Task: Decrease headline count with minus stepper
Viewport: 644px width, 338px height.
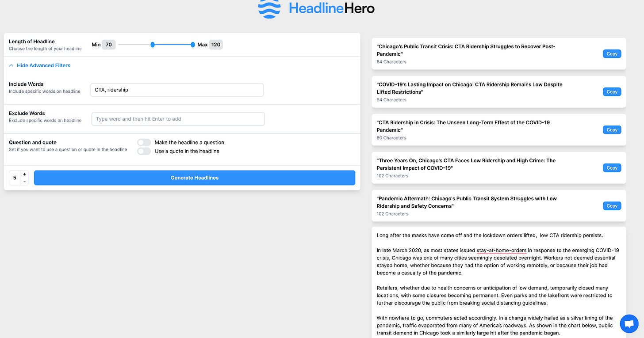Action: point(24,182)
